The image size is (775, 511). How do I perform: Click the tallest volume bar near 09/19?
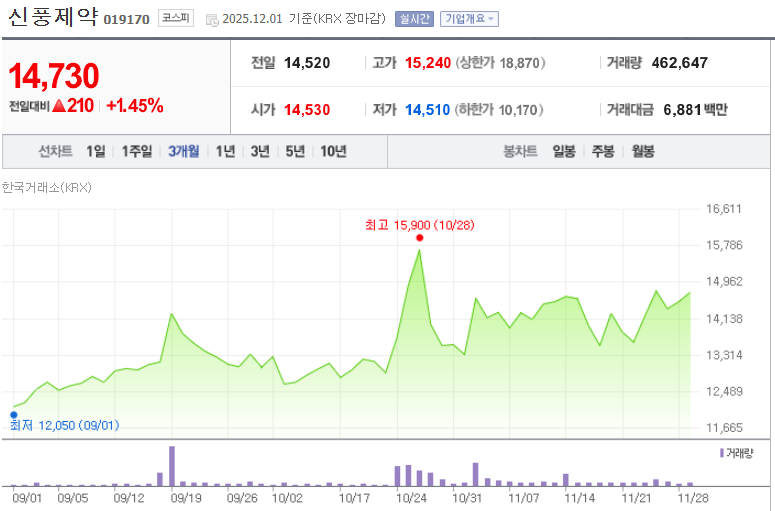(172, 466)
